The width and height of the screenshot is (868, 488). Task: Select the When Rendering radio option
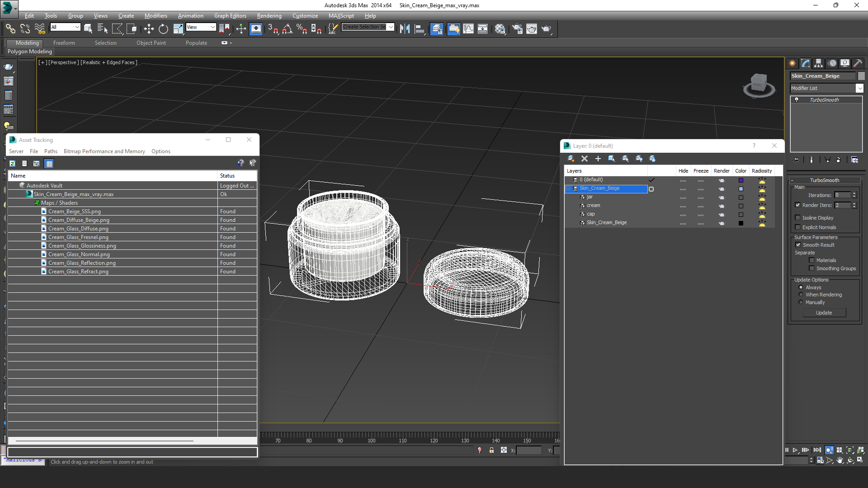click(801, 295)
